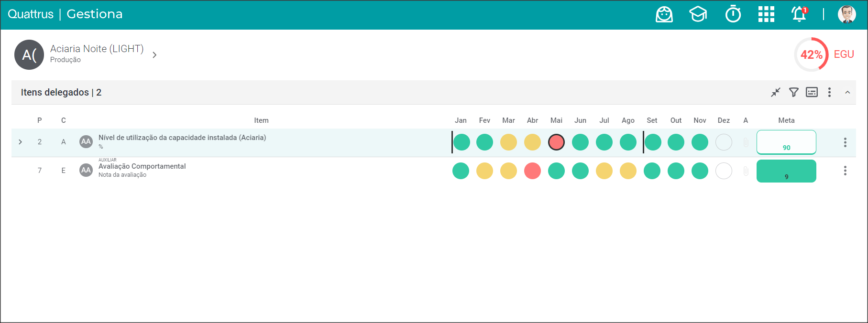The width and height of the screenshot is (868, 323).
Task: Select red May indicator for Nível de utilização
Action: [x=556, y=142]
